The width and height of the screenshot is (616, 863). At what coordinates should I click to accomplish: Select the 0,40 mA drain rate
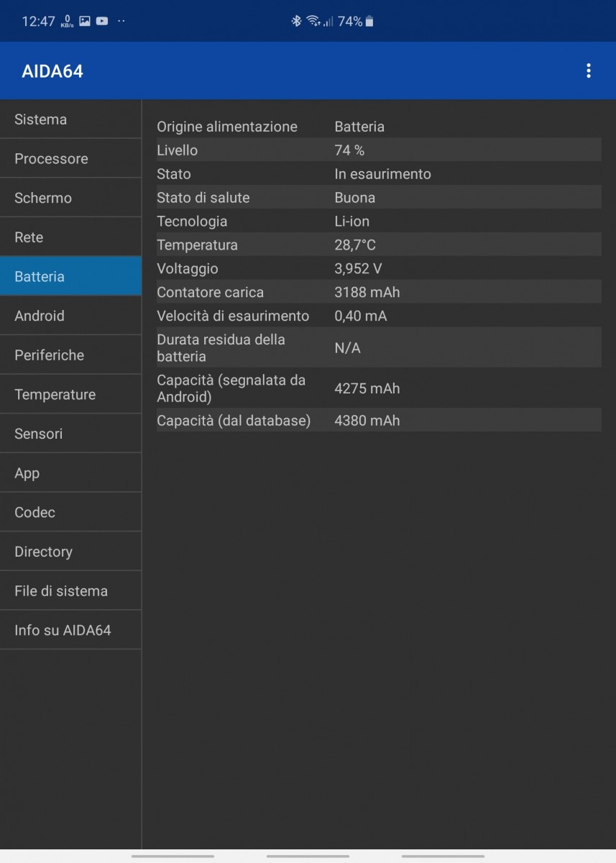click(362, 316)
